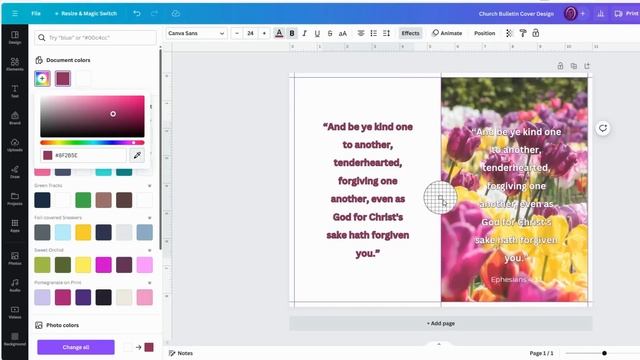Click the color search field
The image size is (640, 360).
95,38
